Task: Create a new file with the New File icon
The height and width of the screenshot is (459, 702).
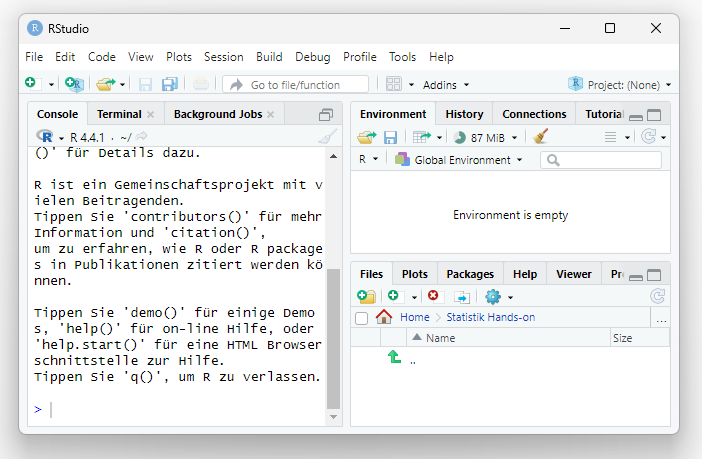Action: click(x=33, y=84)
